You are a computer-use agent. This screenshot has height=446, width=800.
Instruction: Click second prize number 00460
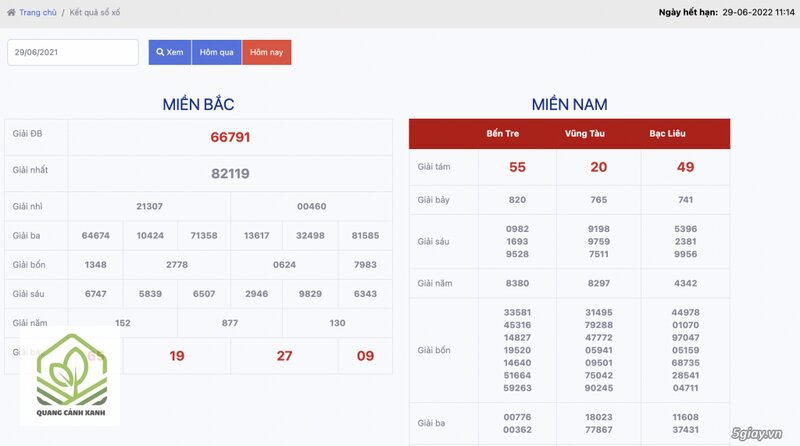pos(312,206)
